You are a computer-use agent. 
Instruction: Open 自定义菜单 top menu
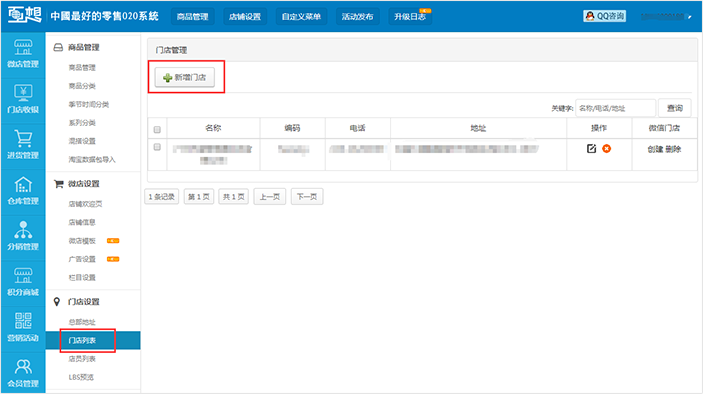click(x=301, y=17)
